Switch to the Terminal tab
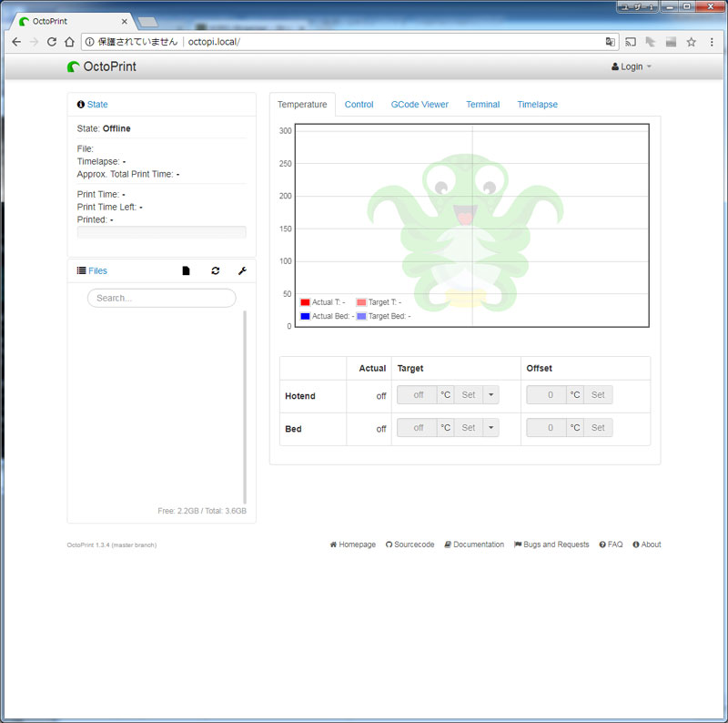Viewport: 728px width, 723px height. [483, 105]
